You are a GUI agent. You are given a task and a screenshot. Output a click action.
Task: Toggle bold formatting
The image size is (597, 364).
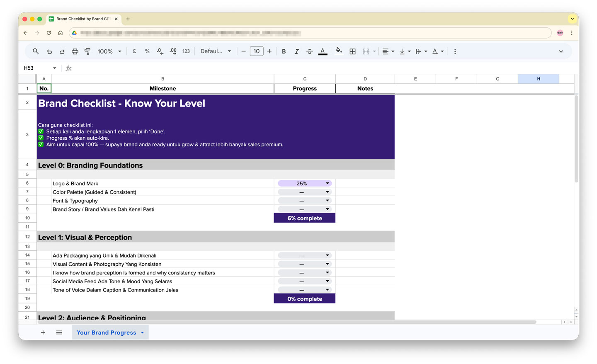pos(284,51)
